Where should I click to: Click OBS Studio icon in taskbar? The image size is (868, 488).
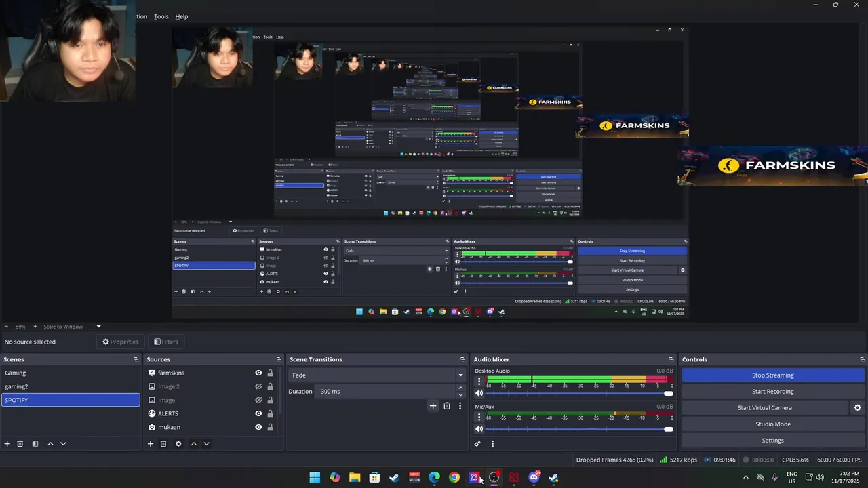494,478
